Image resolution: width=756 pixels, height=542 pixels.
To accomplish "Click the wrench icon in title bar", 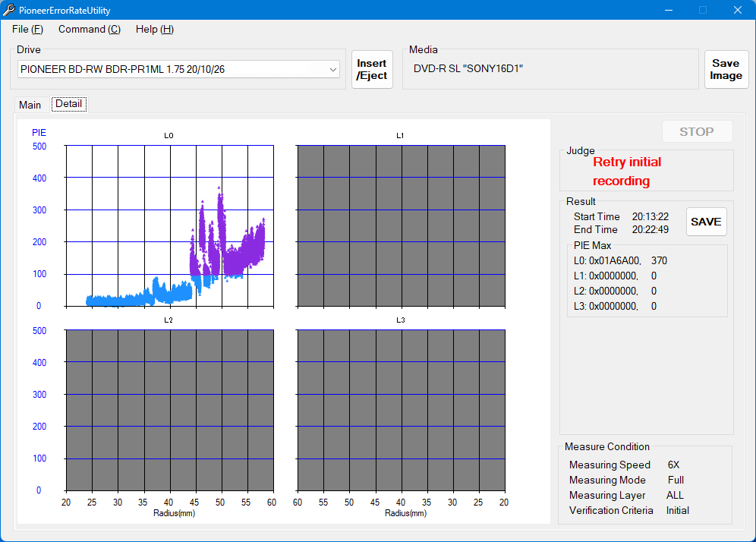I will [8, 10].
